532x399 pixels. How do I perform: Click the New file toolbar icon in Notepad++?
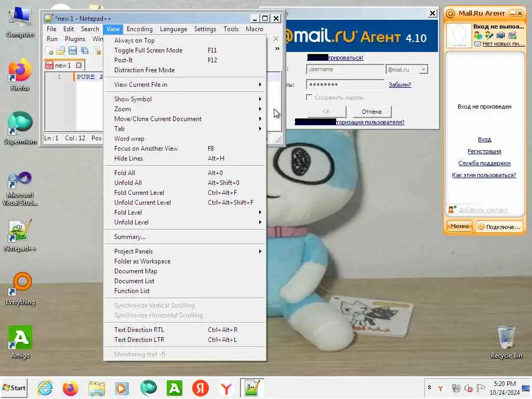tap(49, 51)
